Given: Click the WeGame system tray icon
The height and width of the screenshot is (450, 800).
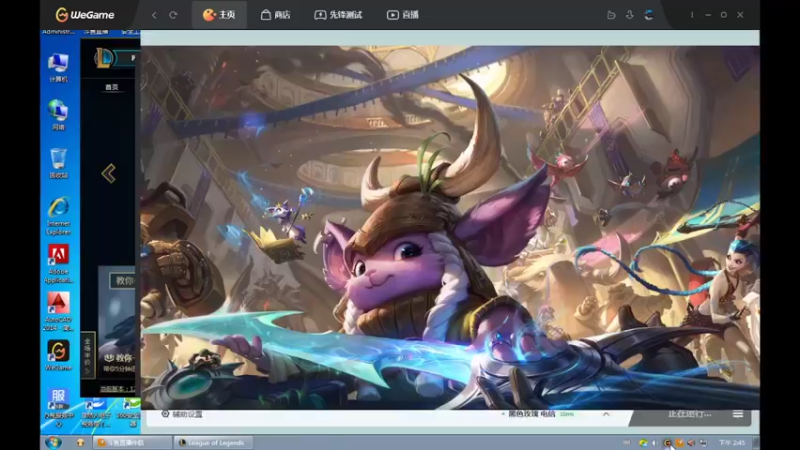Looking at the screenshot, I should [x=667, y=443].
